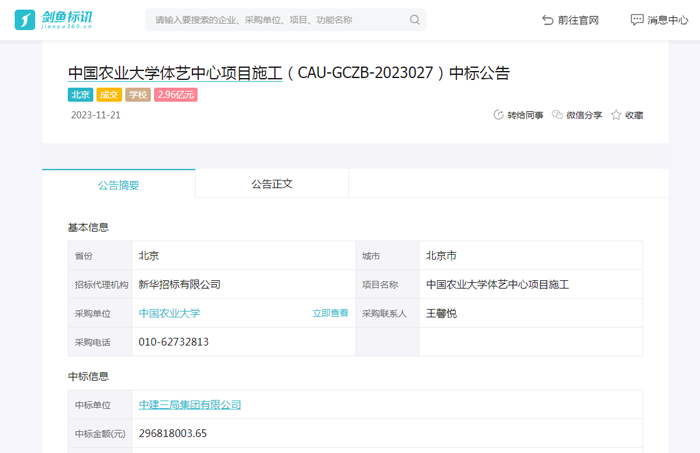Click bid amount 296818003.65

[x=173, y=433]
